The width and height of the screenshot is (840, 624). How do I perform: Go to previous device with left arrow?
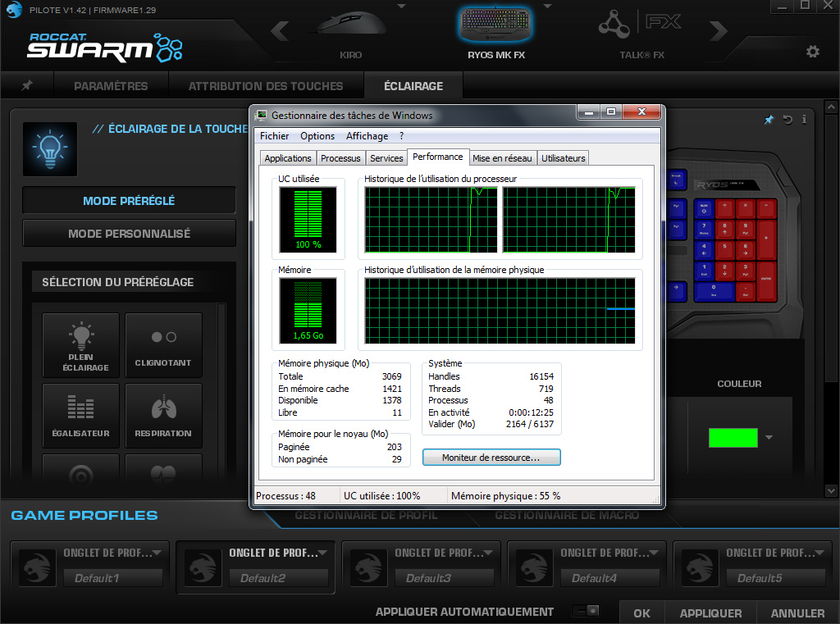point(281,31)
